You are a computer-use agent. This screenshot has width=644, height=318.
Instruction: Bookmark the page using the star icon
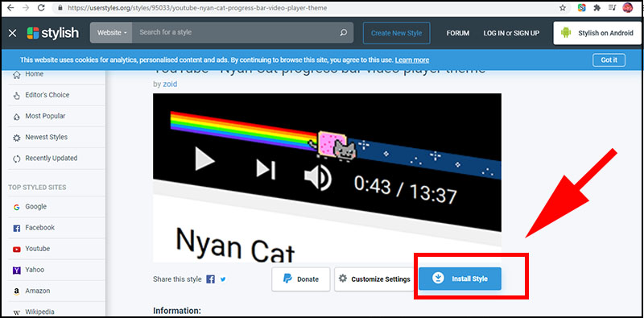coord(563,8)
